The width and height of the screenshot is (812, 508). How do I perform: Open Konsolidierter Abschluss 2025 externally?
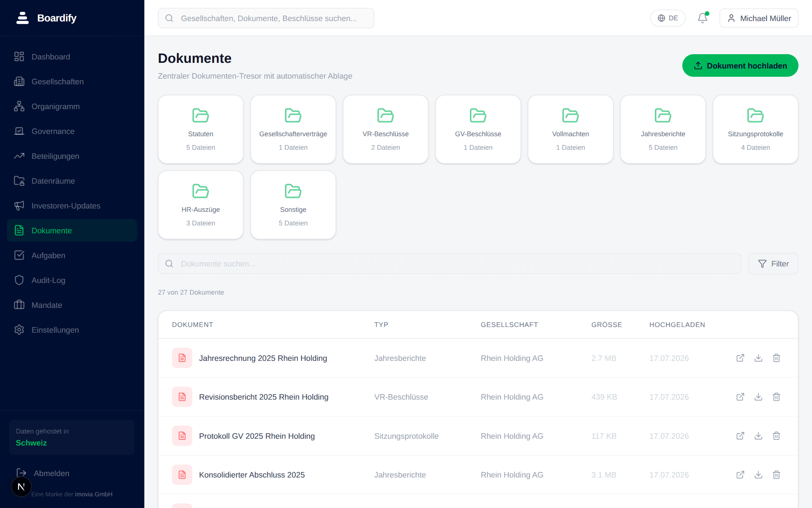740,475
